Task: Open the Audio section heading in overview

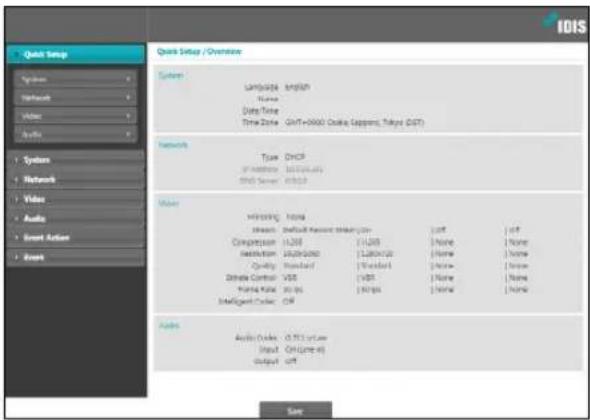Action: (169, 325)
